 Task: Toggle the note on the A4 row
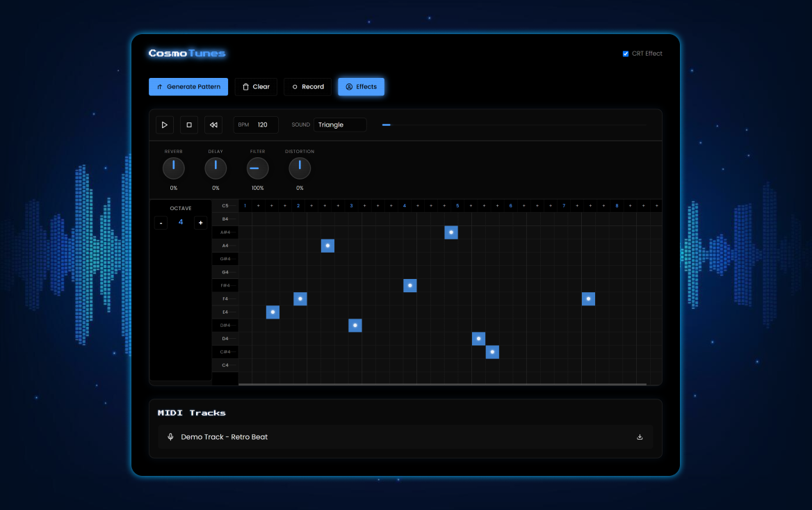[x=327, y=246]
